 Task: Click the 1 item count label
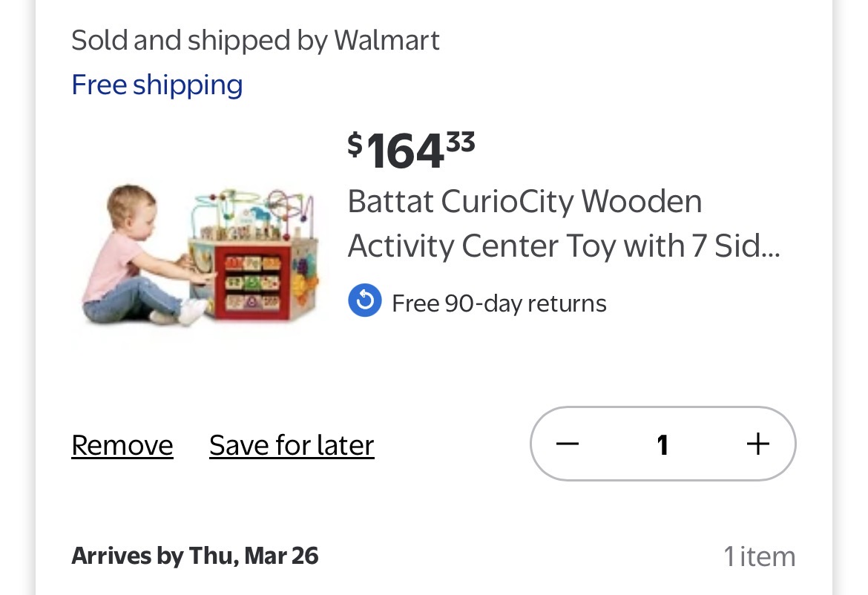tap(759, 556)
